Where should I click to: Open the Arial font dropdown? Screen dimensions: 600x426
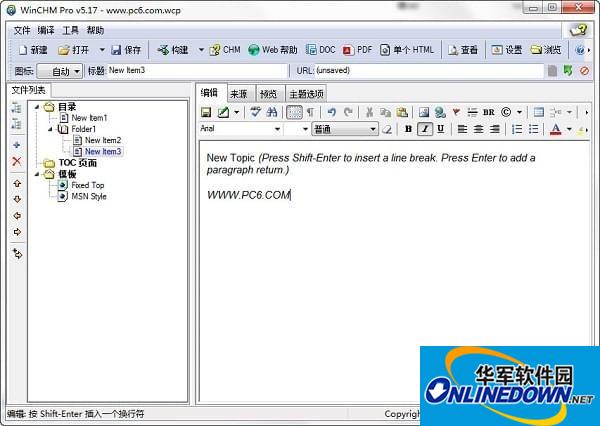(x=277, y=129)
